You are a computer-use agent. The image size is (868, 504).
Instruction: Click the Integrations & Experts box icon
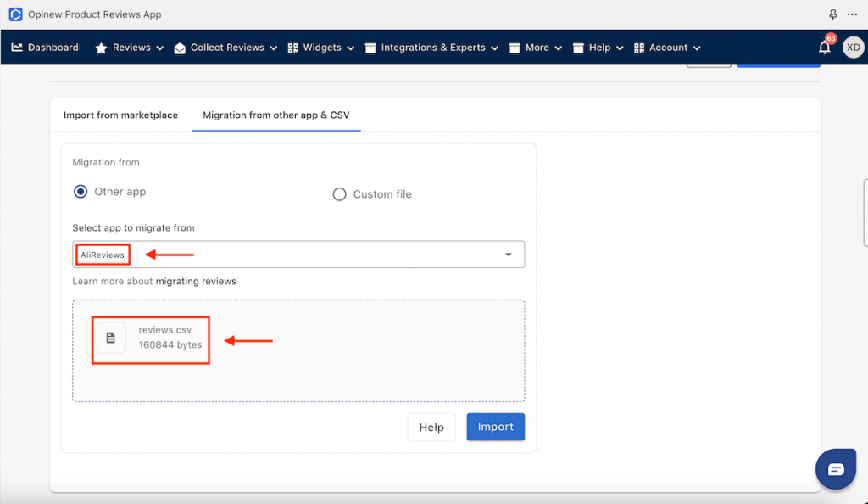click(370, 48)
